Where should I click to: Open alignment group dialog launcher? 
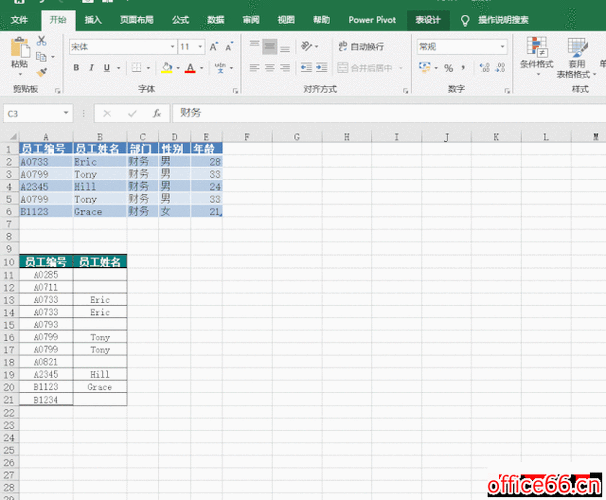[405, 91]
